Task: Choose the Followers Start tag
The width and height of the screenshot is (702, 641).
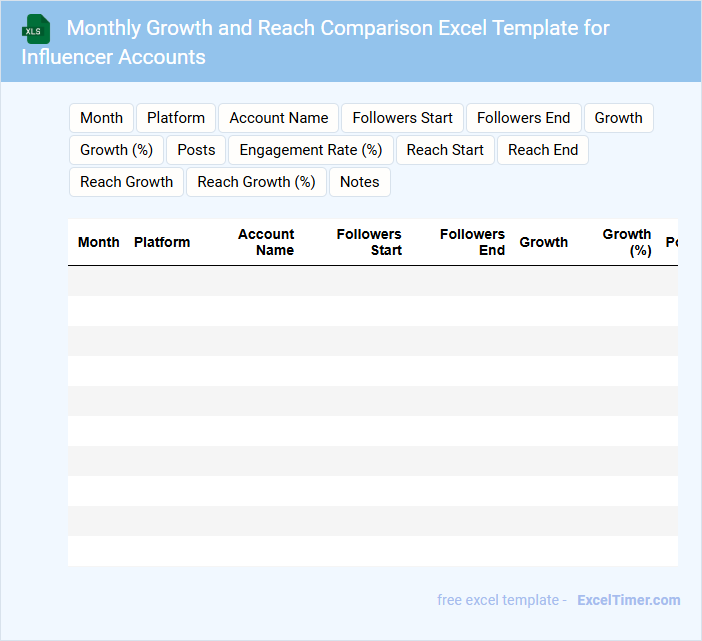Action: coord(402,118)
